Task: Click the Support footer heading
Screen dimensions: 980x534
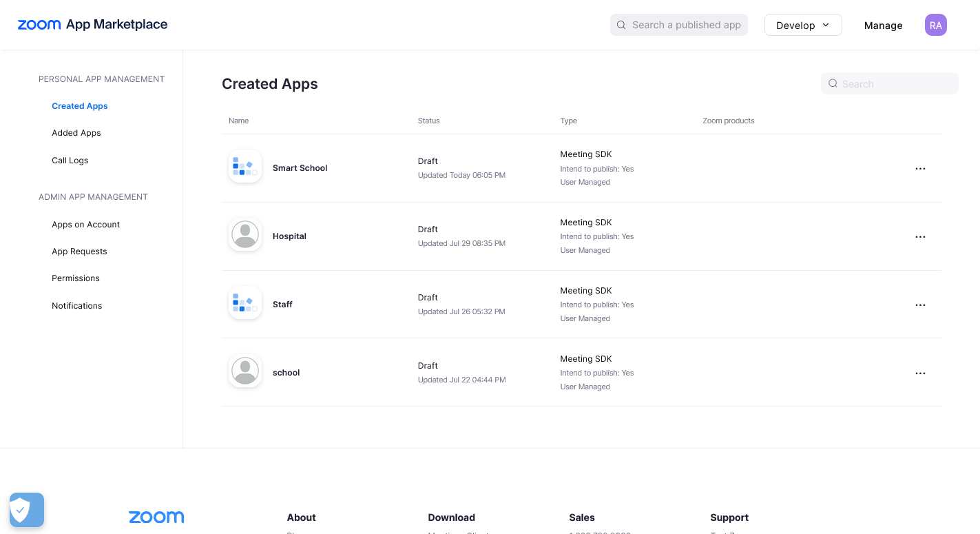Action: pyautogui.click(x=729, y=517)
